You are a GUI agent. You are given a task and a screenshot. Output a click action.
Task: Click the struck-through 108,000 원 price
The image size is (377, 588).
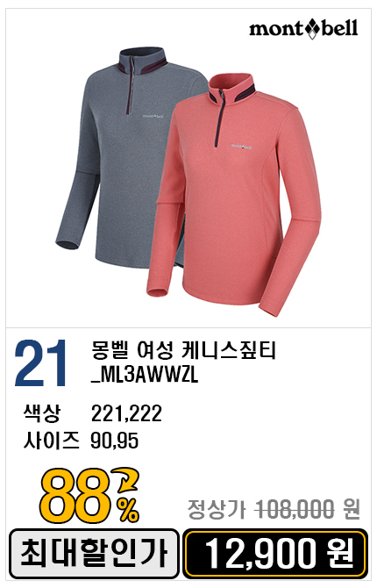307,510
